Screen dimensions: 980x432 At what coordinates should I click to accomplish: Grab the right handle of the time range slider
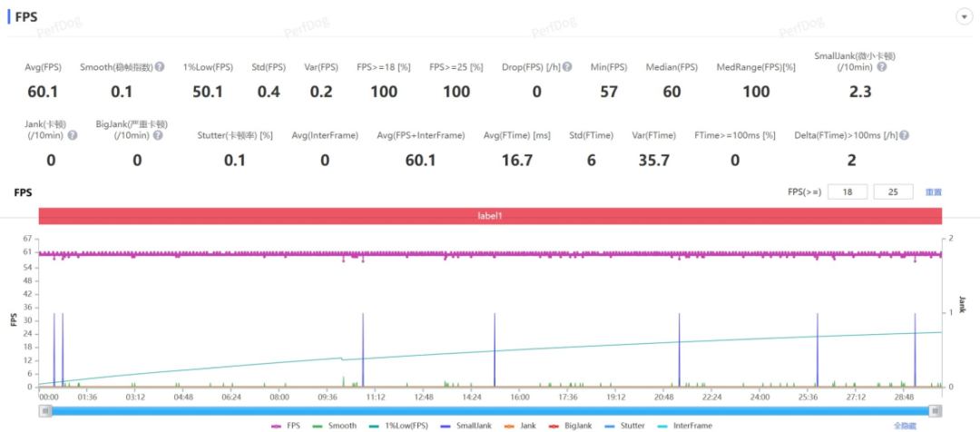coord(935,411)
